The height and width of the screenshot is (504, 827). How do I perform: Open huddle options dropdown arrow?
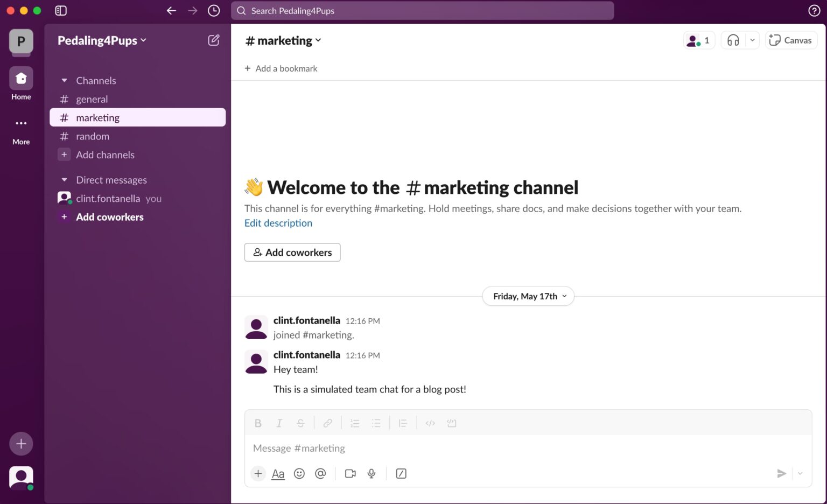click(x=752, y=40)
